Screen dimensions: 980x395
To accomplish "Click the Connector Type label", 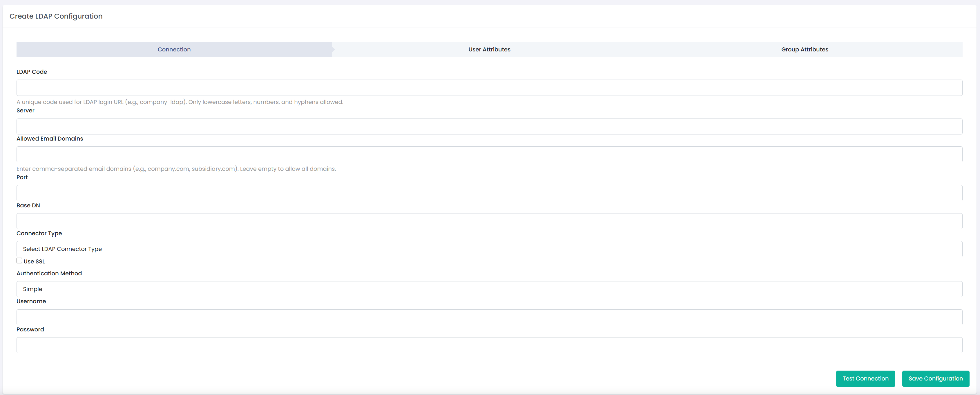I will pyautogui.click(x=39, y=233).
